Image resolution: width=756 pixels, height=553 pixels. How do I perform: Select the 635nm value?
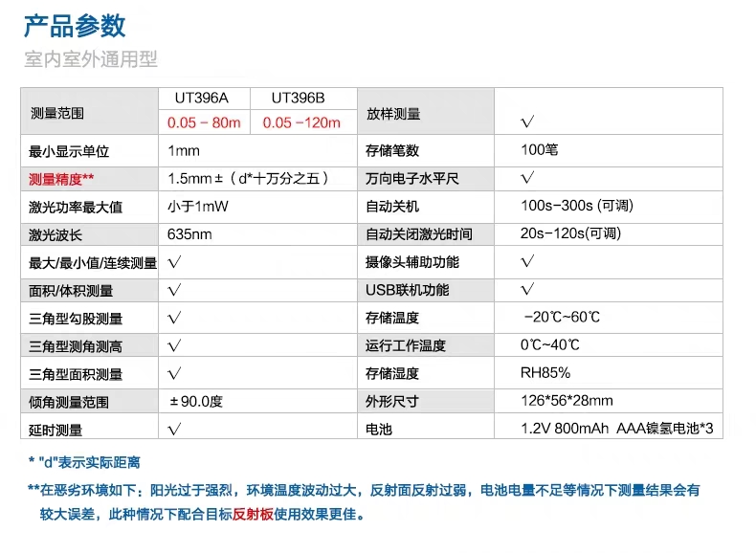(189, 234)
